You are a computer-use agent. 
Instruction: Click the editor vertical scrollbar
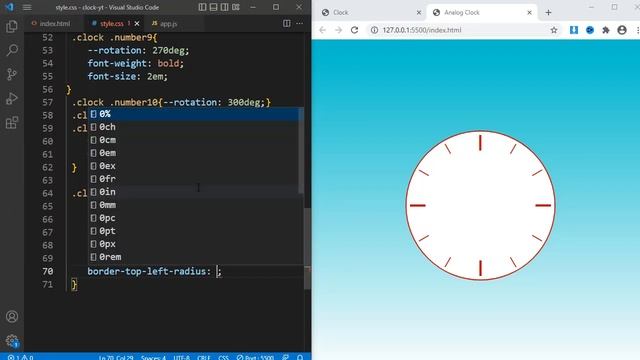[308, 249]
